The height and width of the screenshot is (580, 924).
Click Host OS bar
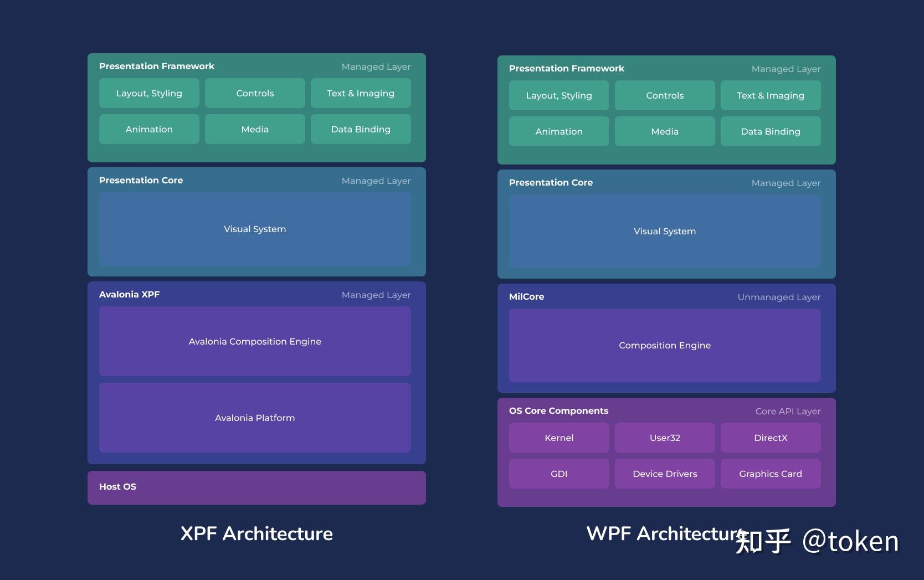[x=256, y=487]
